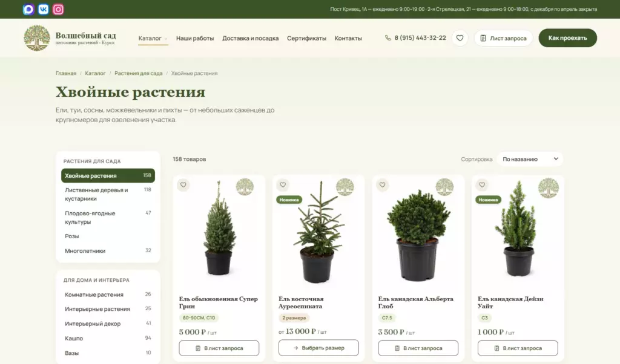Open Сертификаты menu item
The height and width of the screenshot is (364, 620).
(x=306, y=38)
